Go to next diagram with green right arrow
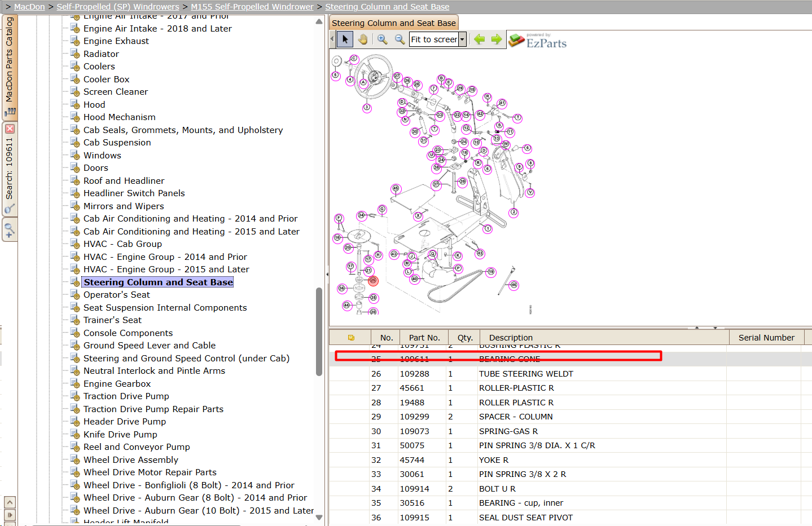 pos(497,39)
